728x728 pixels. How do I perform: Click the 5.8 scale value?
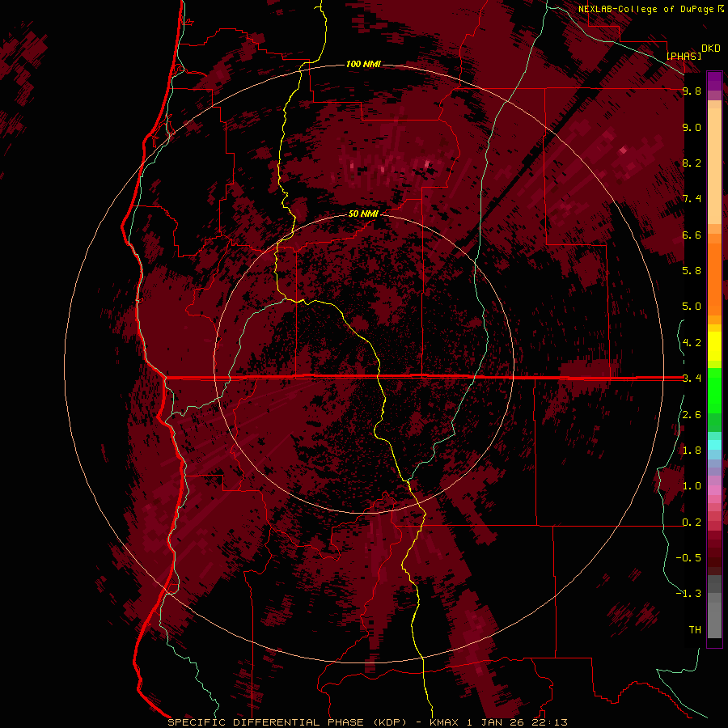click(692, 271)
